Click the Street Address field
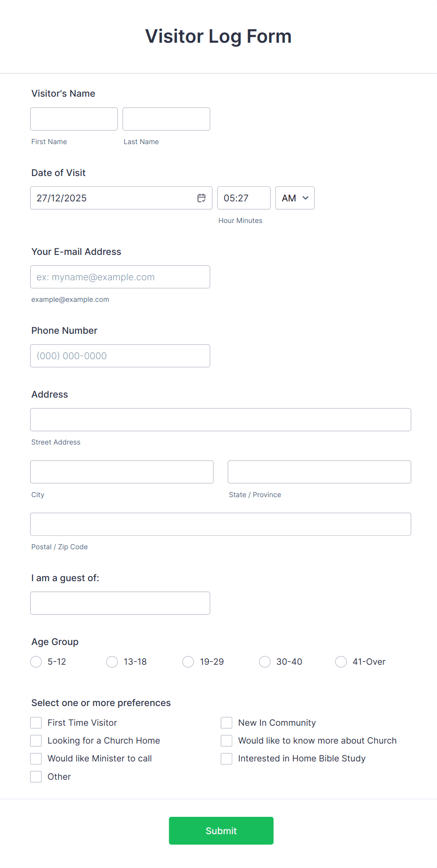The height and width of the screenshot is (868, 437). point(220,419)
